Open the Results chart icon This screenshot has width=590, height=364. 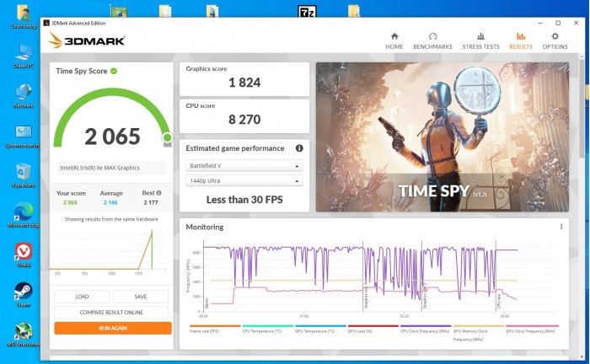[x=521, y=36]
